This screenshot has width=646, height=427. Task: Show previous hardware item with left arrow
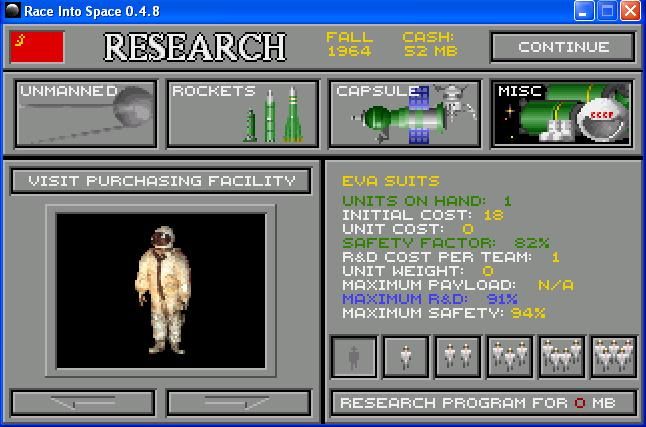[83, 402]
